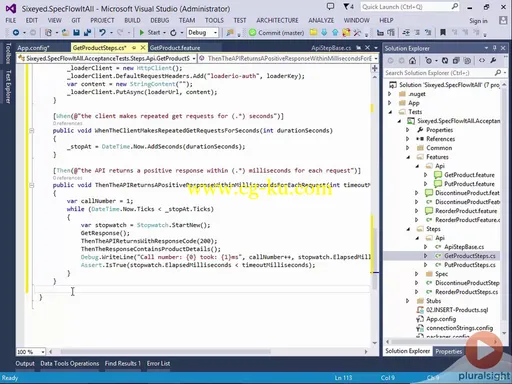Click Pending Changes Filter icon in Solution Explorer
The width and height of the screenshot is (512, 384).
click(429, 61)
